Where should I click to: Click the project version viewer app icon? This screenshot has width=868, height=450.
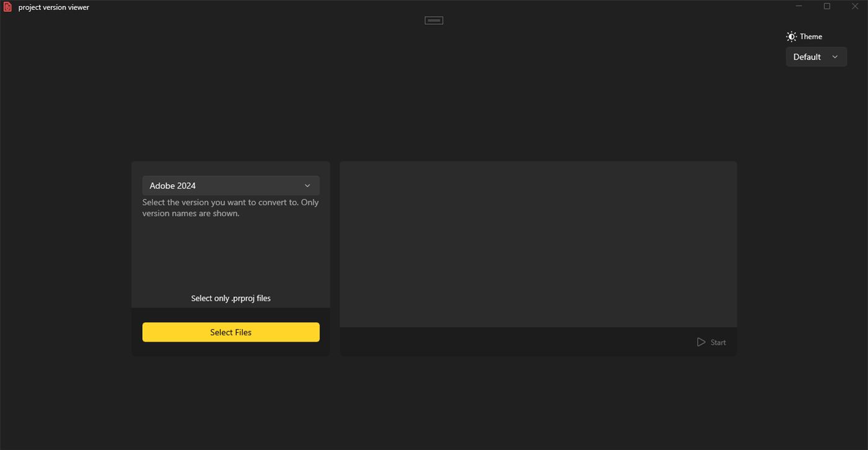(8, 7)
